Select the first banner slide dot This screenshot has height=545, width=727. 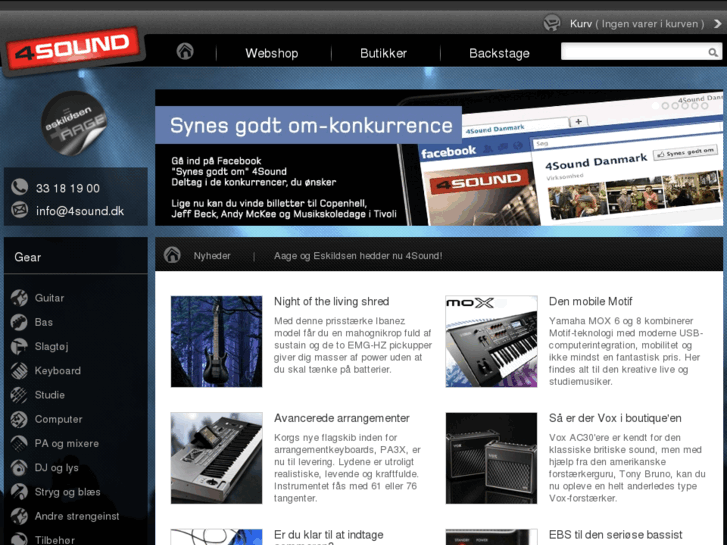point(655,106)
